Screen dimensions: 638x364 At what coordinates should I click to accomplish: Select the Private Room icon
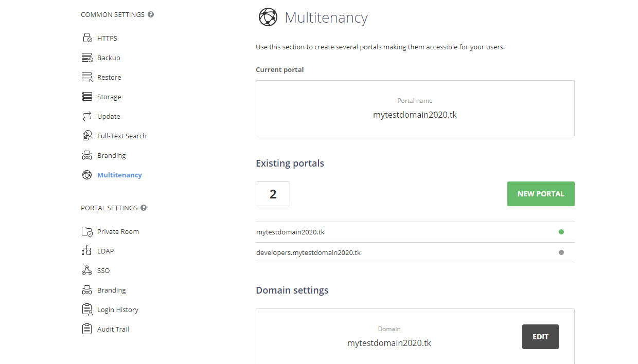[x=86, y=231]
